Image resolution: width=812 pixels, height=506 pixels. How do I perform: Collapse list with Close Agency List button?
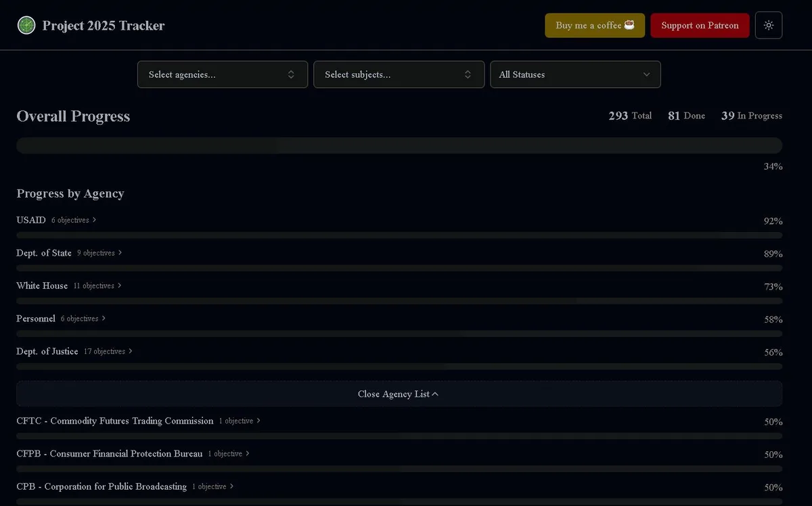[399, 394]
